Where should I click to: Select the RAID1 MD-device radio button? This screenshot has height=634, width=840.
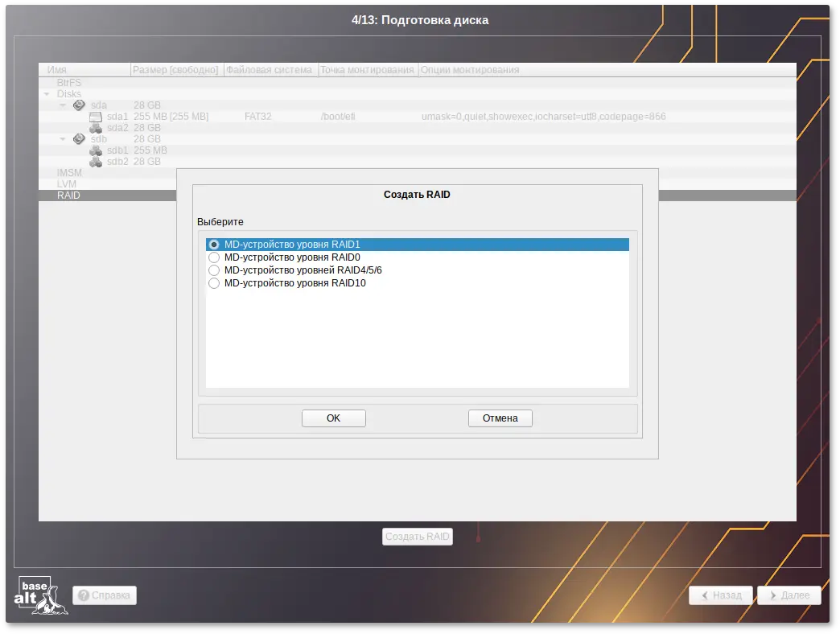tap(214, 245)
